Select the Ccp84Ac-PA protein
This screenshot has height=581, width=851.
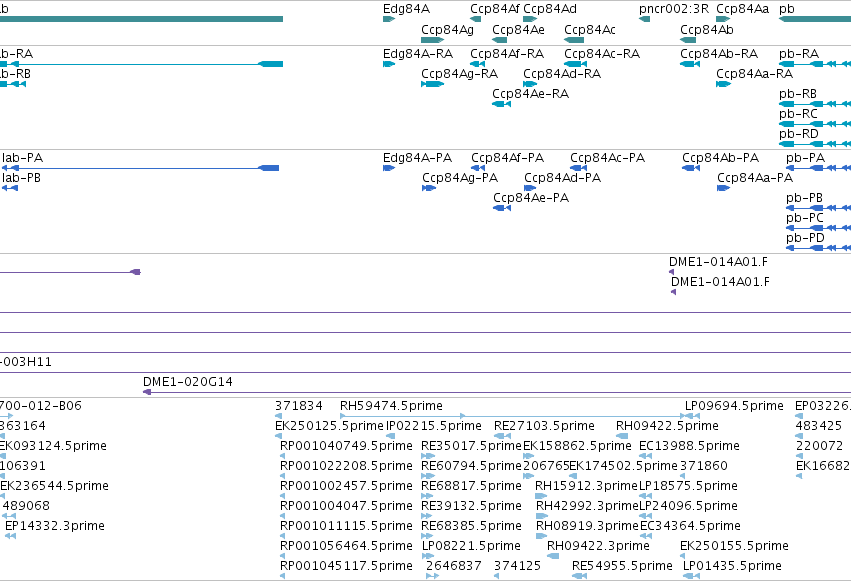tap(579, 168)
